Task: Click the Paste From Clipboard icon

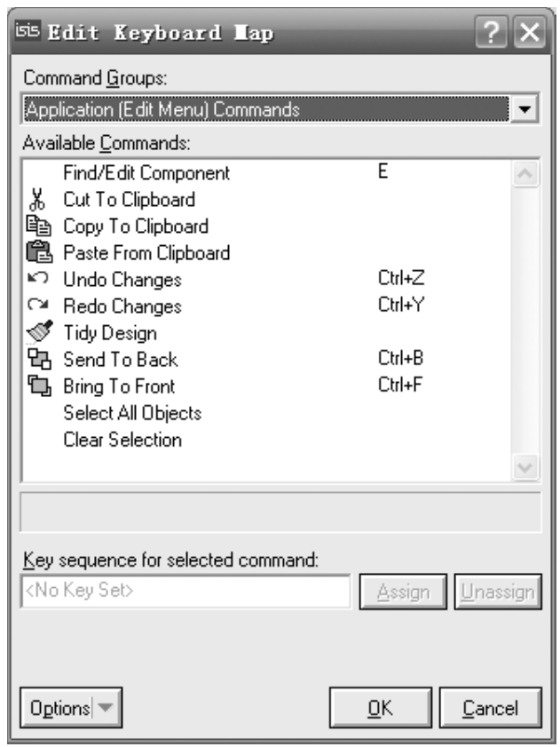Action: coord(37,252)
